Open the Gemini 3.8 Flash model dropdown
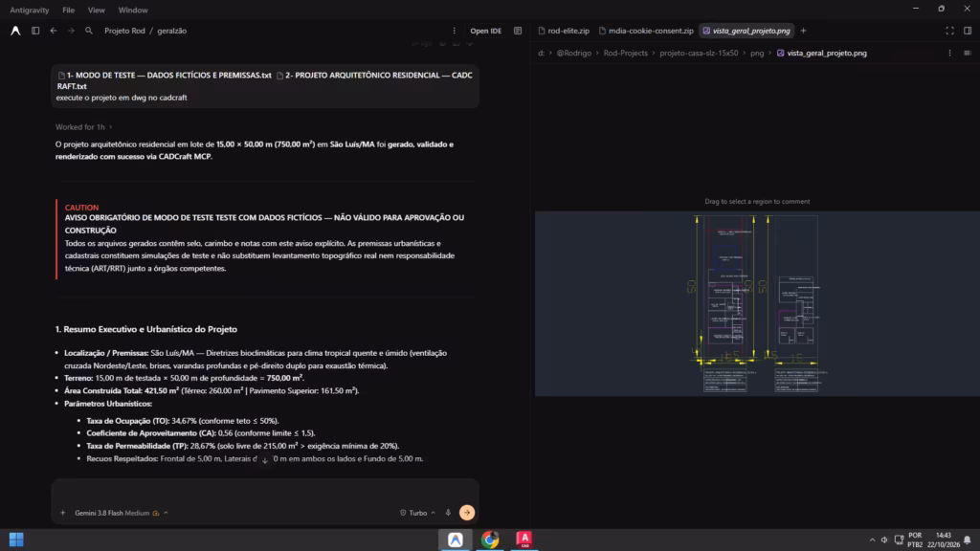 121,513
